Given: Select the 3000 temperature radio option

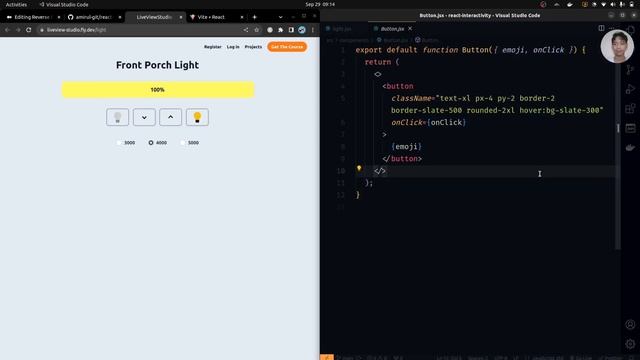Looking at the screenshot, I should pyautogui.click(x=119, y=143).
